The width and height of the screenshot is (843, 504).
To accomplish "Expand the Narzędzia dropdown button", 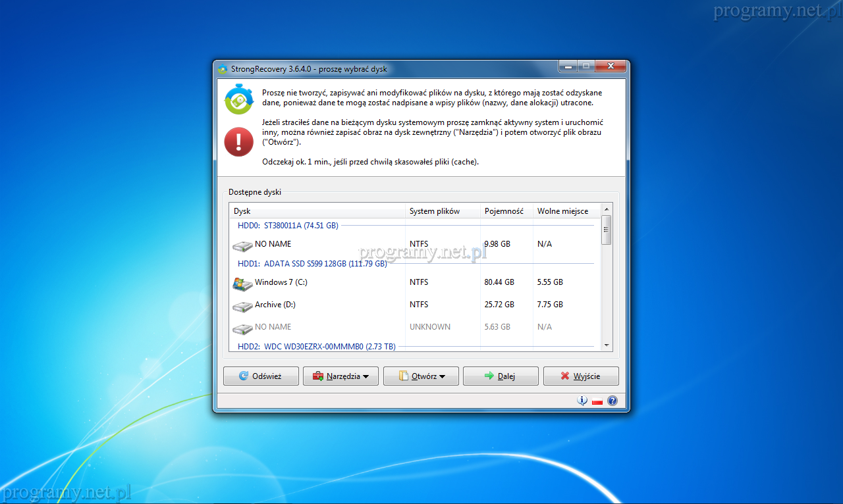I will click(340, 376).
